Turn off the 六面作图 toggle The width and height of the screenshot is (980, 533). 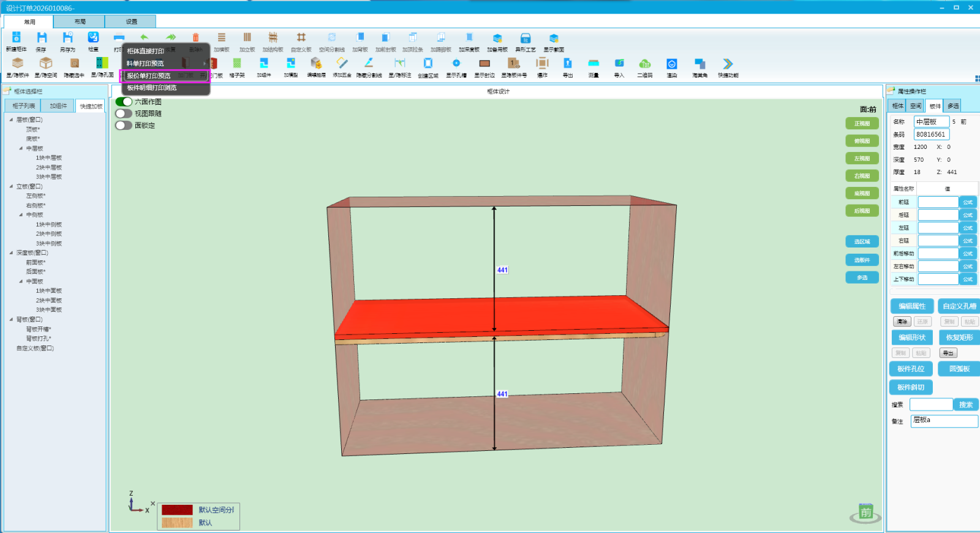click(x=124, y=102)
